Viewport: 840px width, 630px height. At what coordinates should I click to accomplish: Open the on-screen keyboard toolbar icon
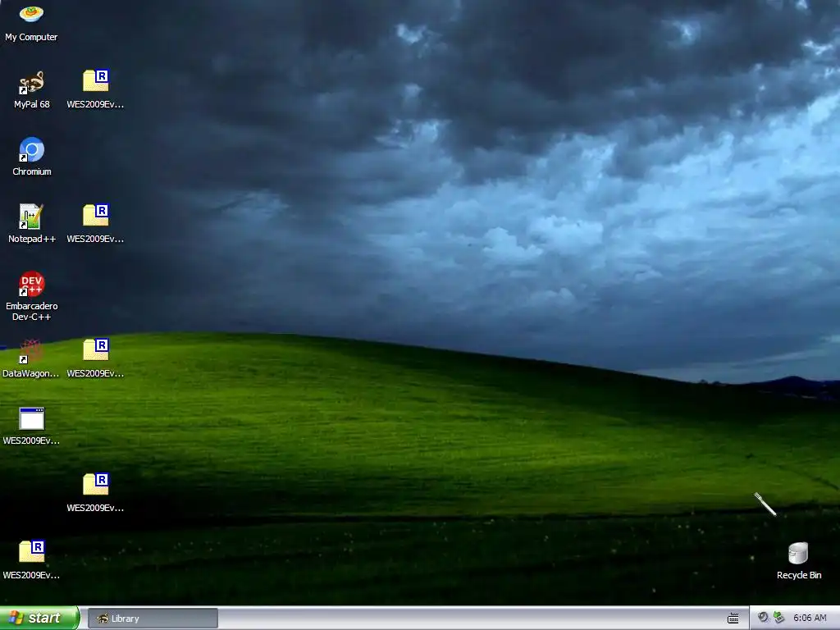point(733,619)
